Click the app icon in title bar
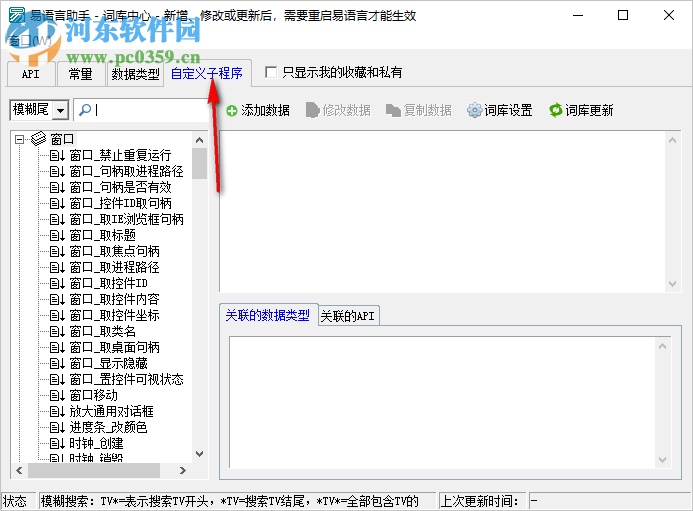Screen dimensions: 693x511 [17, 15]
